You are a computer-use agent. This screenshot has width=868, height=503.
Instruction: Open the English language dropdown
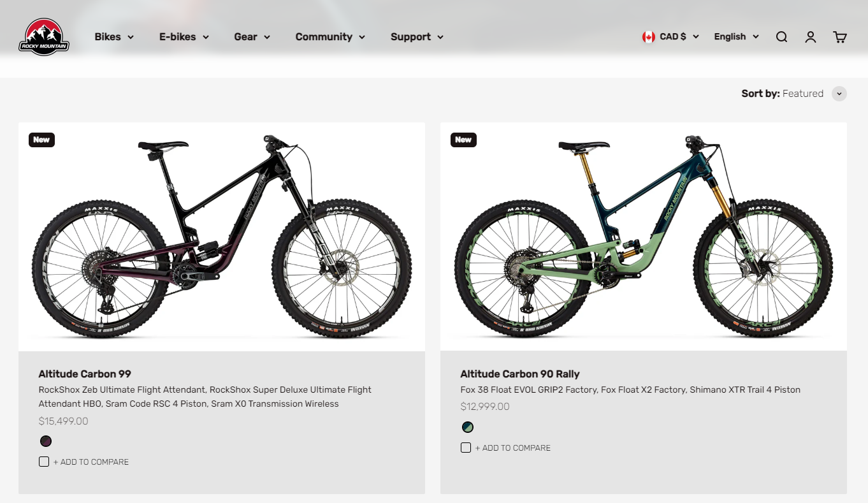pyautogui.click(x=736, y=37)
